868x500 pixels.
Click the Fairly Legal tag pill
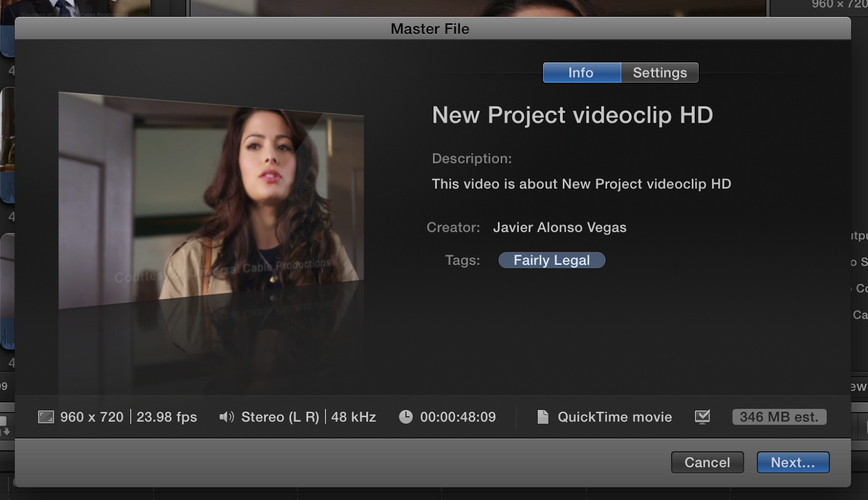click(551, 260)
